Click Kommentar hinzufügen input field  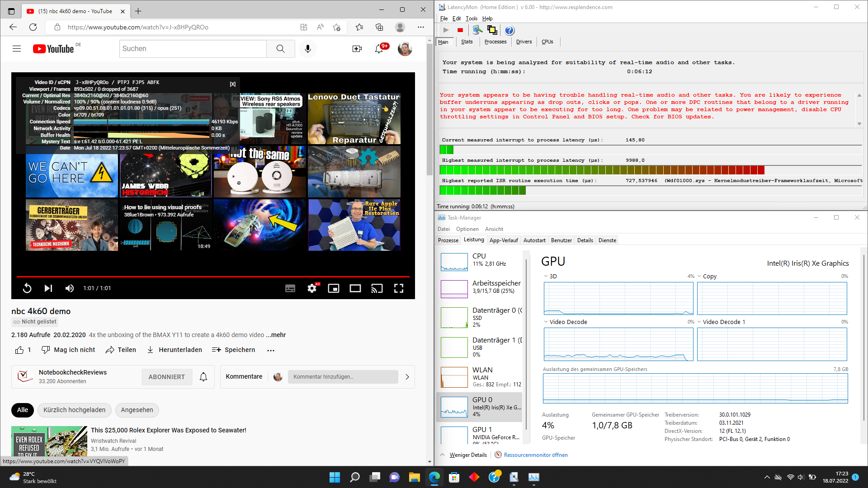[343, 377]
